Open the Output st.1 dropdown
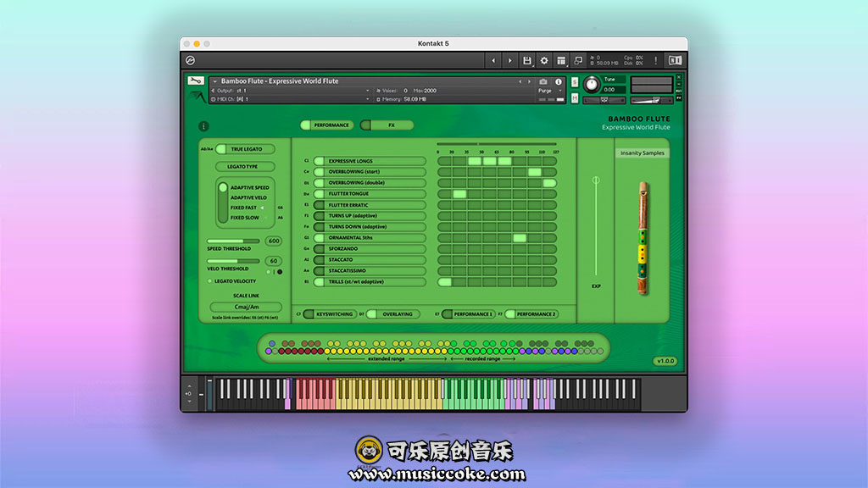868x488 pixels. coord(292,90)
